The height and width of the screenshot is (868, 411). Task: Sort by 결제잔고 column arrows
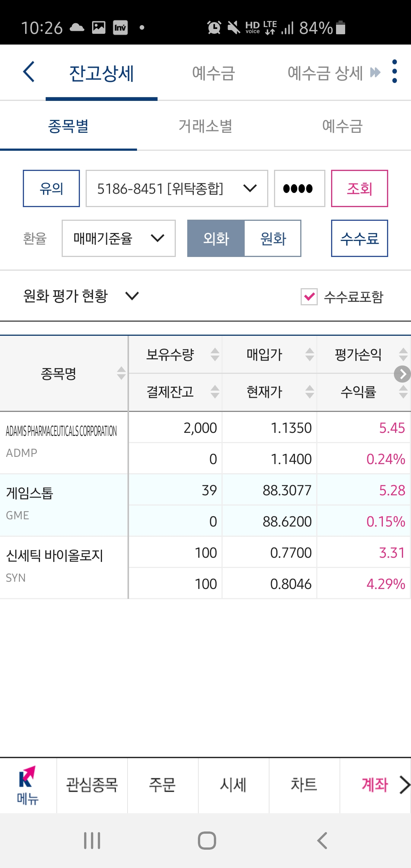tap(215, 392)
